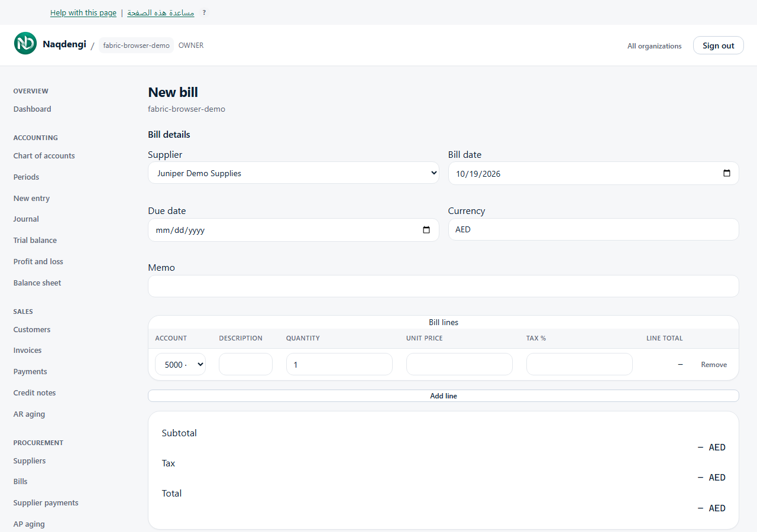Click the Naqdengi logo icon

[25, 43]
